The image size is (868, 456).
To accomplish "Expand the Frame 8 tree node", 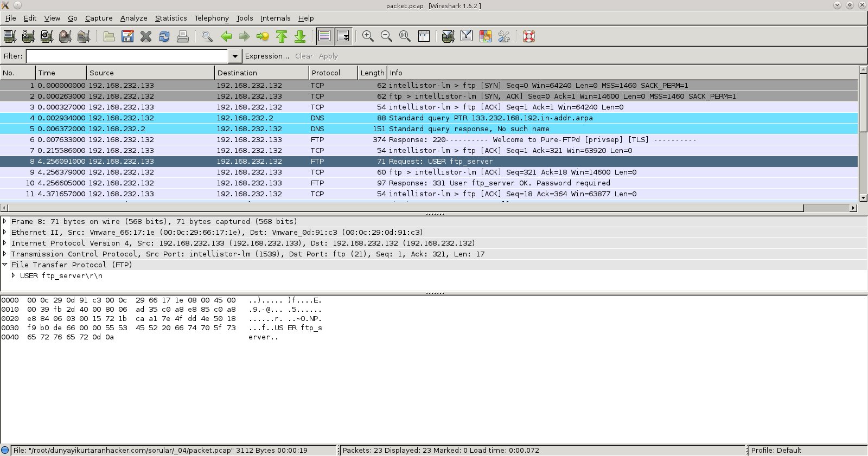I will [5, 221].
